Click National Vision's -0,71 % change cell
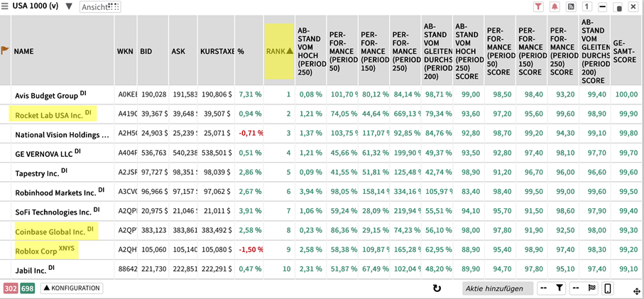This screenshot has width=644, height=299. [x=251, y=134]
